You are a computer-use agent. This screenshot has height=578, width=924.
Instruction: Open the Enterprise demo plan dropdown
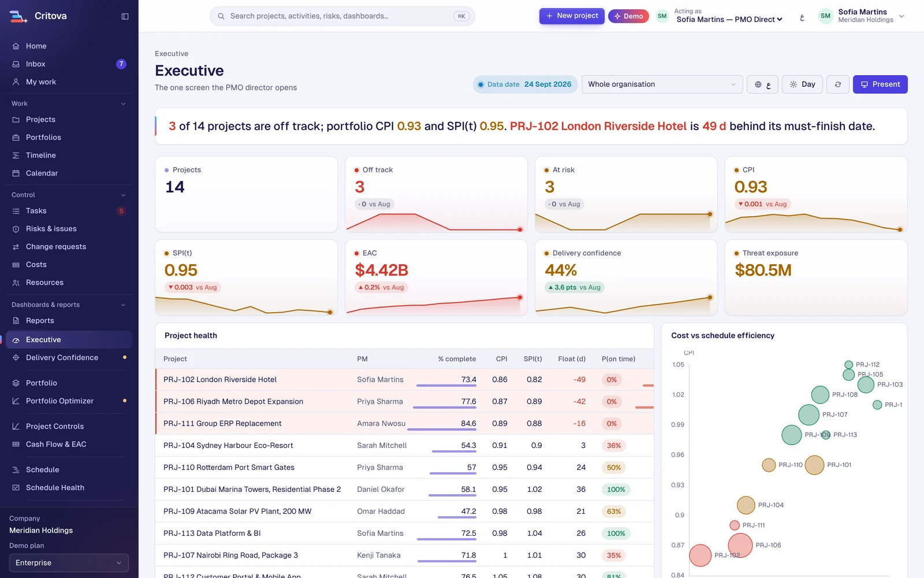(x=69, y=563)
